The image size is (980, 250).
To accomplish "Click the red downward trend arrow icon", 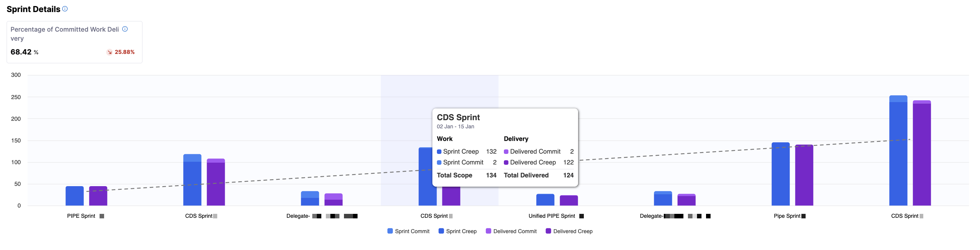I will pyautogui.click(x=109, y=52).
